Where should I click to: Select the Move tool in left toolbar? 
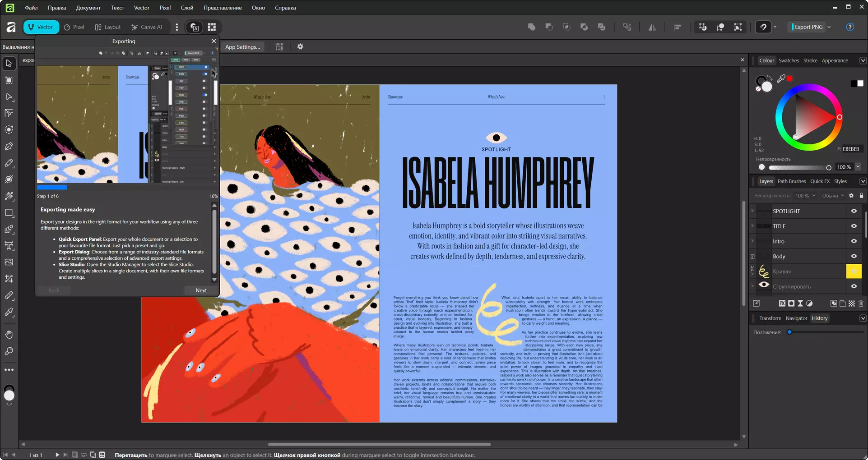[x=9, y=64]
